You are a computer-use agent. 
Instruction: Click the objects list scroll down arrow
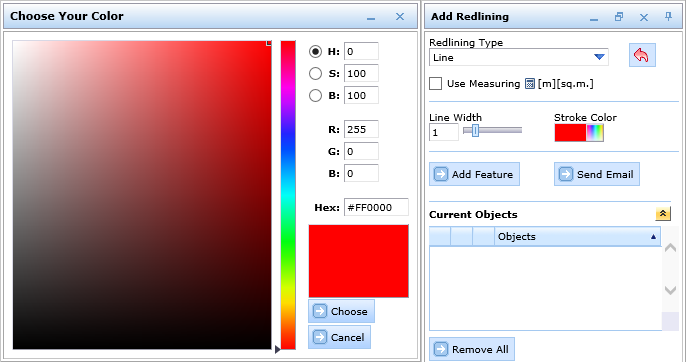670,290
